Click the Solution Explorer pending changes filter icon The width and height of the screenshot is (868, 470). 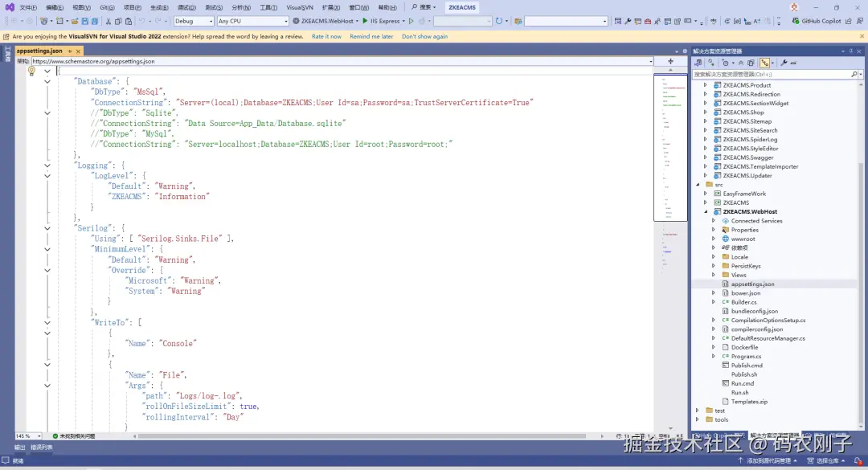click(726, 63)
